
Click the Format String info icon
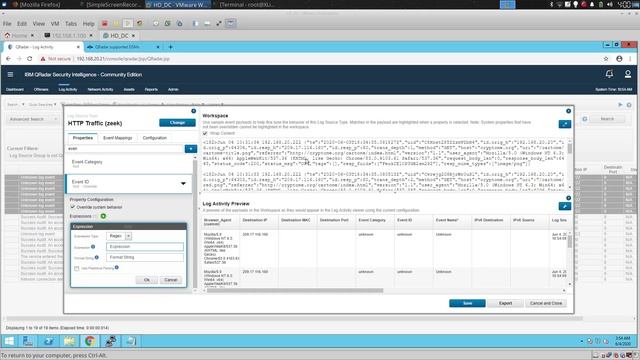[x=97, y=257]
